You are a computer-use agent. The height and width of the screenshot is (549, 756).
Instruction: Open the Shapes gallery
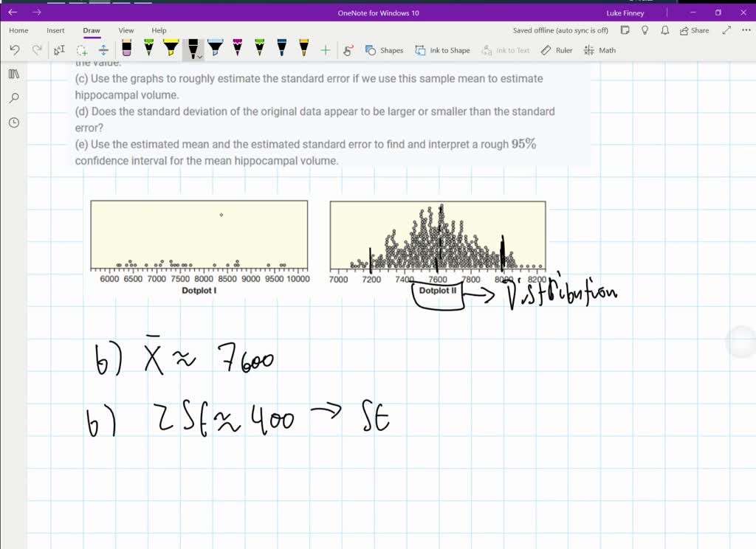click(x=384, y=50)
